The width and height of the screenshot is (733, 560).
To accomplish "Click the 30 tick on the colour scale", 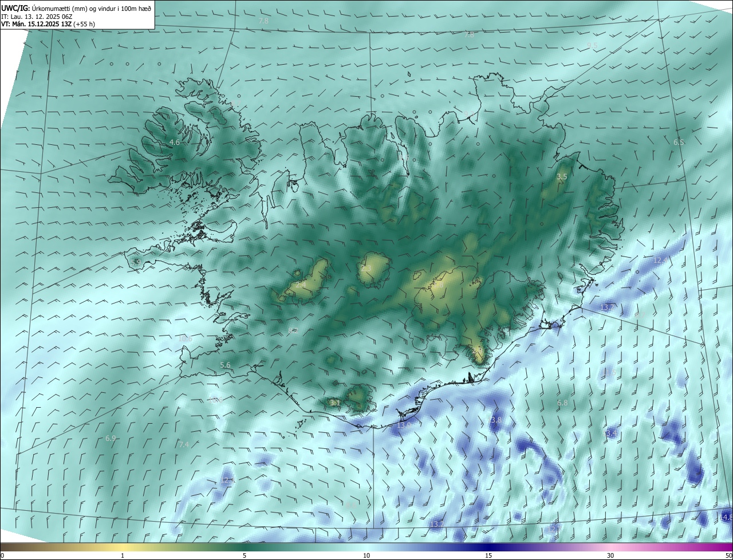I will (610, 555).
